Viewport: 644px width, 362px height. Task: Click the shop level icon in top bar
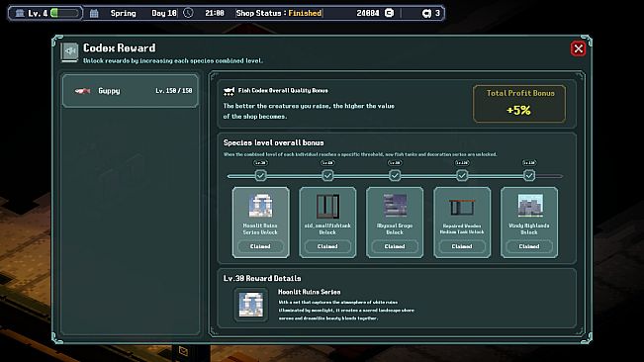[x=20, y=13]
